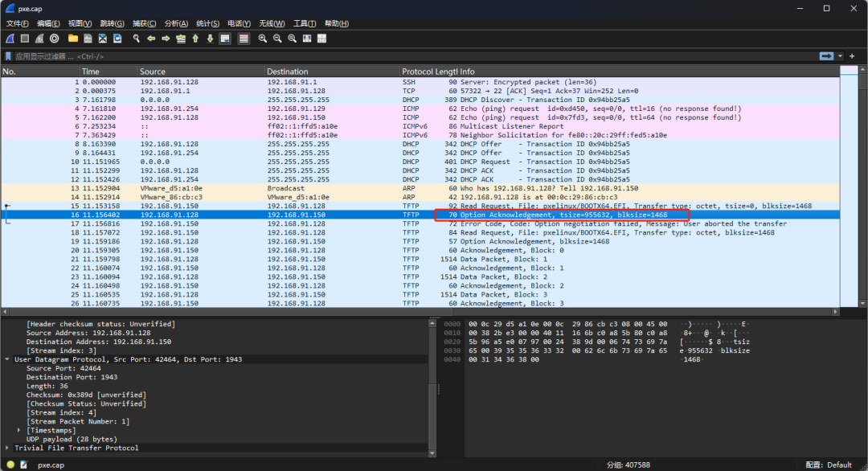
Task: Toggle auto-scroll during live capture
Action: [x=225, y=39]
